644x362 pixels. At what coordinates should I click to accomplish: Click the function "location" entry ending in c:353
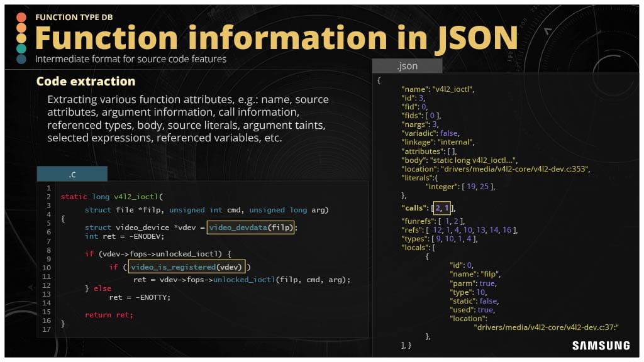(496, 168)
